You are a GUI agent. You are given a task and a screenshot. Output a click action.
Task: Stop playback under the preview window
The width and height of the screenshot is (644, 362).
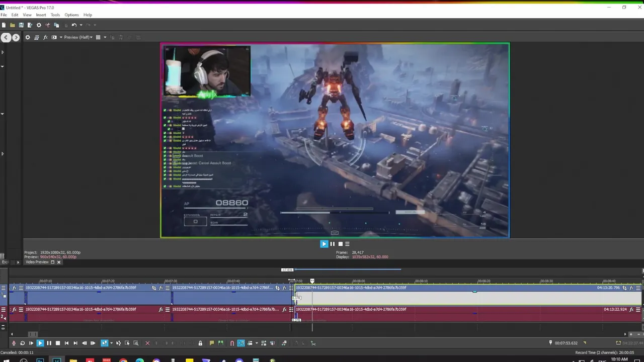(340, 244)
